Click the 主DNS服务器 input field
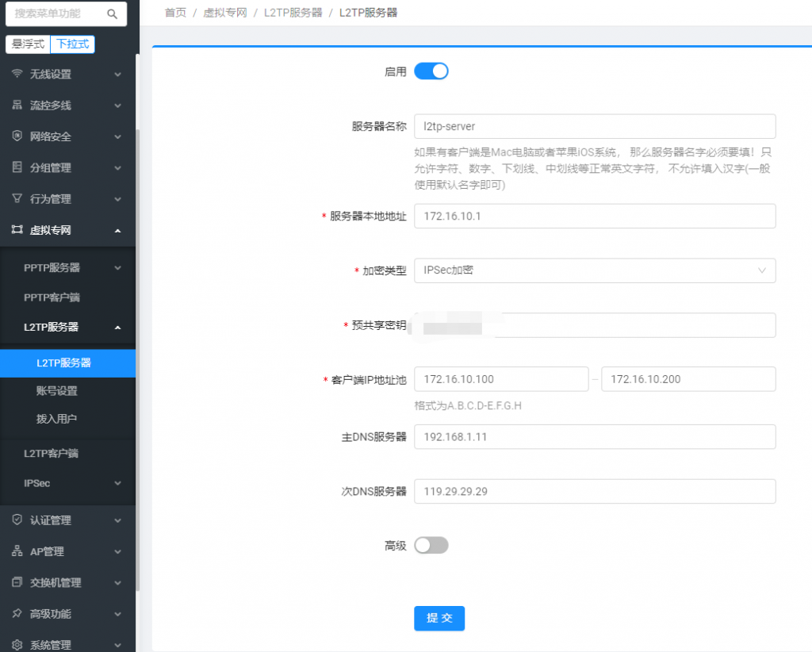The image size is (812, 652). point(595,436)
